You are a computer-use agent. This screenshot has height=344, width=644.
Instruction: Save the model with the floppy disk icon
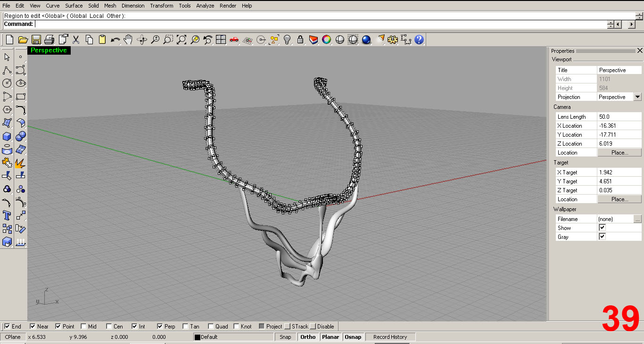point(36,40)
